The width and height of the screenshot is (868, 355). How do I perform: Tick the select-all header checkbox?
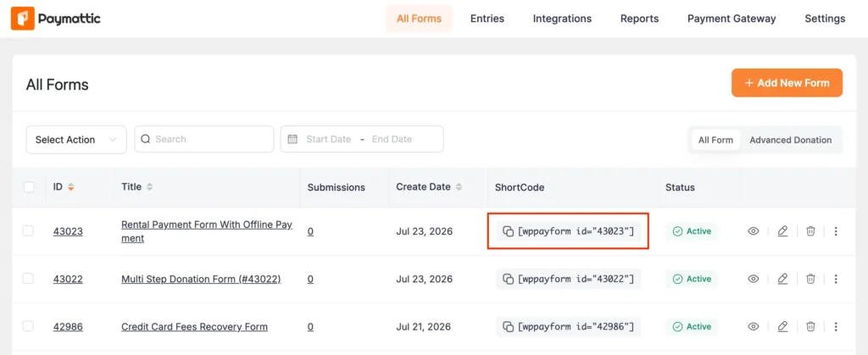point(29,187)
